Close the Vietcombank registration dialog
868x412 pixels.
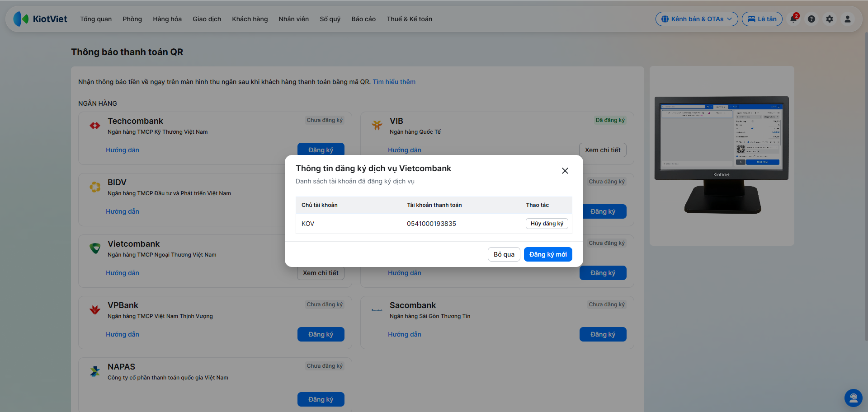pos(565,171)
